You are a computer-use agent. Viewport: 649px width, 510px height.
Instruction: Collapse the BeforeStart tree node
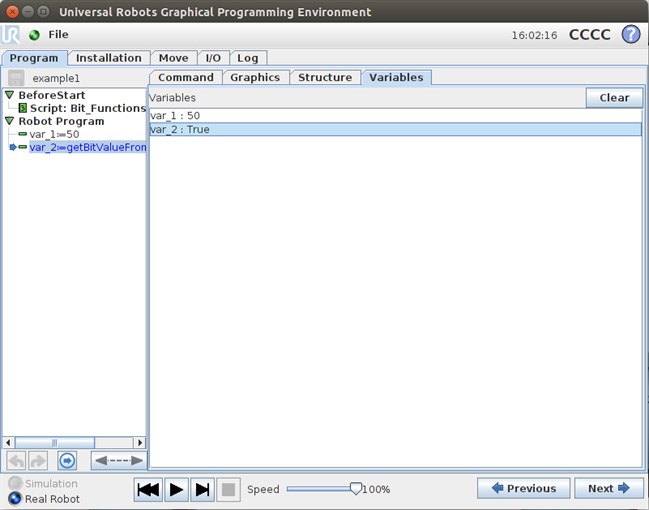tap(10, 95)
